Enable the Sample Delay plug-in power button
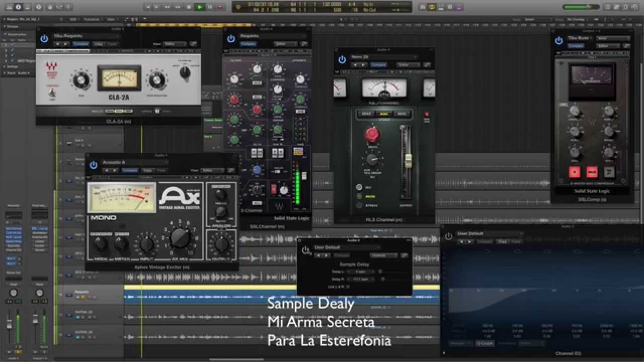This screenshot has height=362, width=644. (x=305, y=250)
